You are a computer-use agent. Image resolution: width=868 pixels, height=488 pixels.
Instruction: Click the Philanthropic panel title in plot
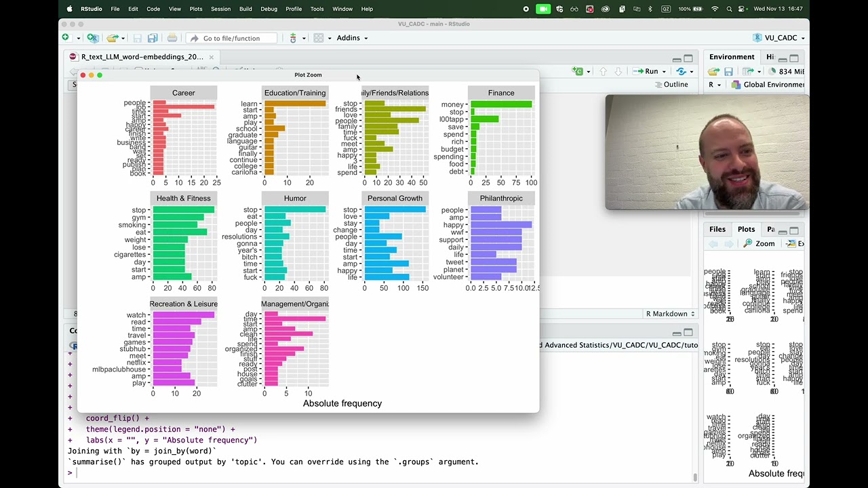coord(501,199)
